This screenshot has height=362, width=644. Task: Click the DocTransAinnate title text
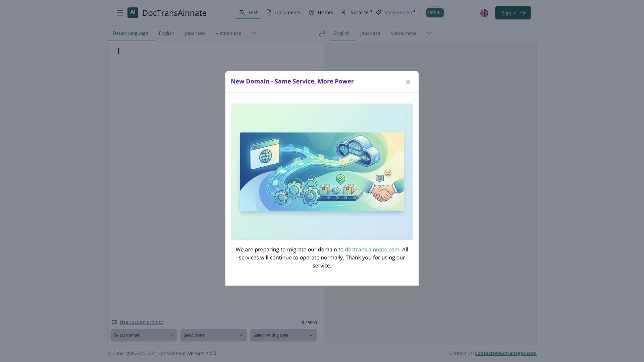(x=174, y=13)
